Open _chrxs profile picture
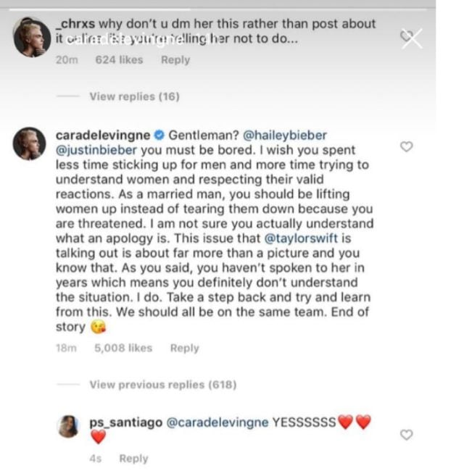This screenshot has height=476, width=464. (31, 36)
